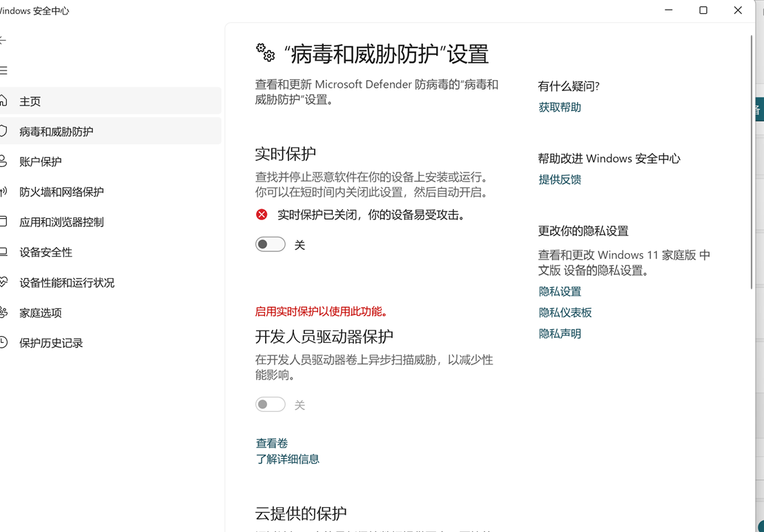The image size is (764, 532).
Task: Click the 获取帮助 link
Action: (560, 107)
